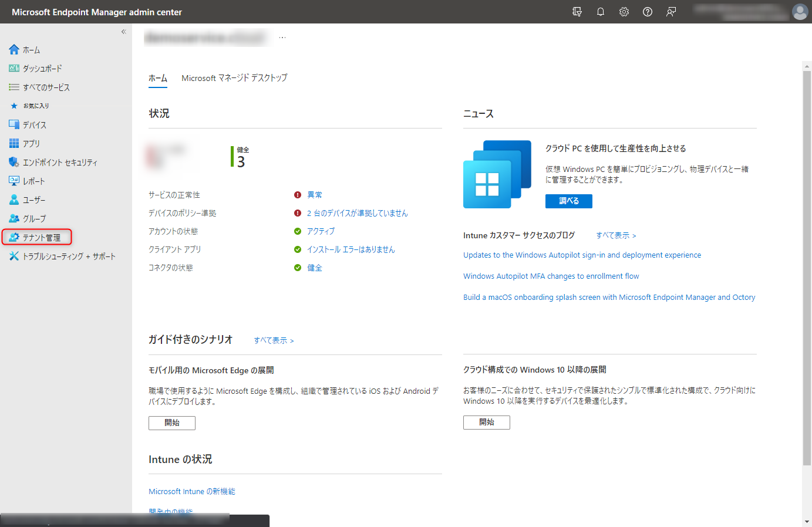The height and width of the screenshot is (527, 812).
Task: Switch to the Microsoft マネージド デスクトップ tab
Action: click(x=234, y=77)
